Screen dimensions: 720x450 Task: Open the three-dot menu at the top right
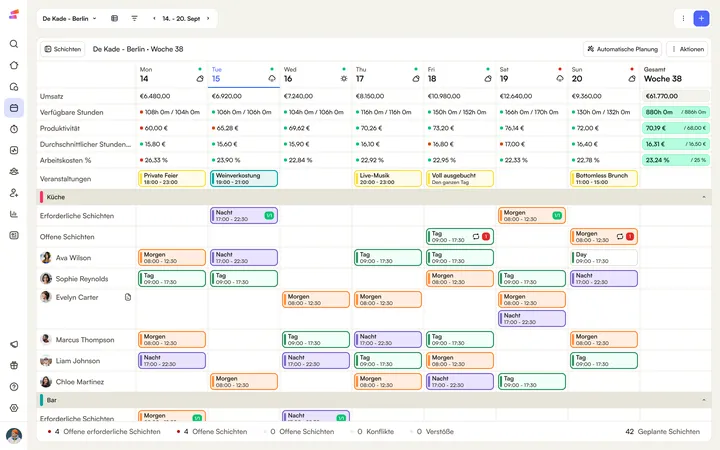(x=683, y=18)
